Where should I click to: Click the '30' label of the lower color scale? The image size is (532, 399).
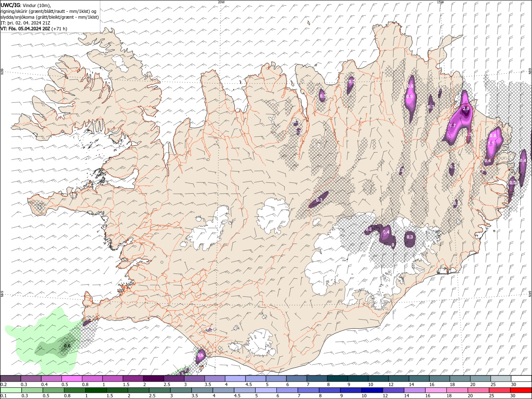pyautogui.click(x=513, y=396)
